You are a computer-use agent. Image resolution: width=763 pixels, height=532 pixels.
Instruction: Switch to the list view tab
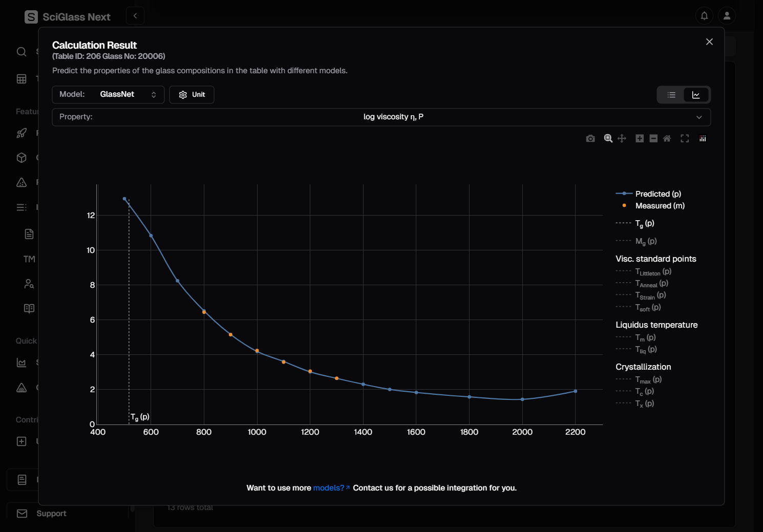[671, 95]
